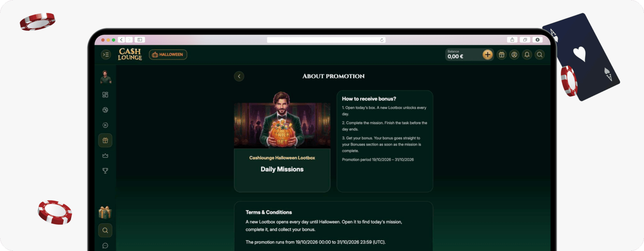Image resolution: width=644 pixels, height=251 pixels.
Task: Click the About Promotion page title
Action: tap(334, 76)
